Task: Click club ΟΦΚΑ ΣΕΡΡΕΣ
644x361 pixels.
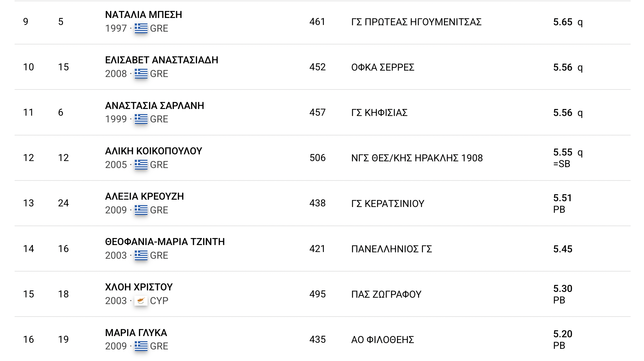Action: pos(383,67)
